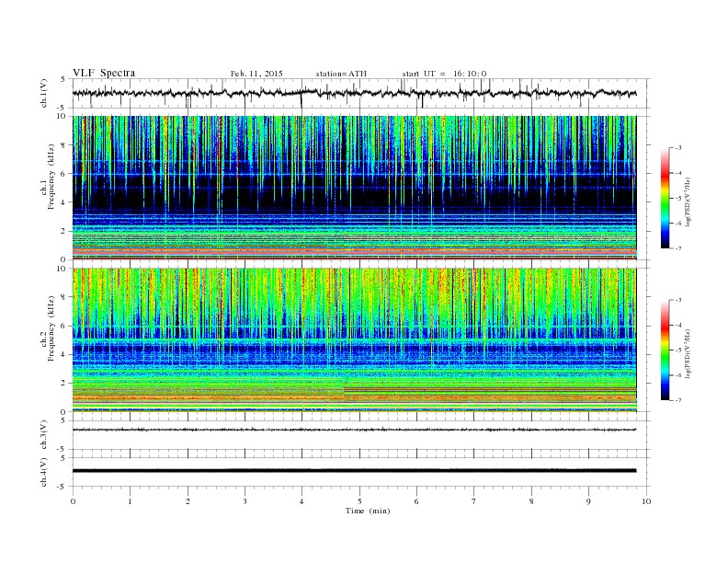Click the ch.2 spectrogram color scale bar

(x=665, y=350)
